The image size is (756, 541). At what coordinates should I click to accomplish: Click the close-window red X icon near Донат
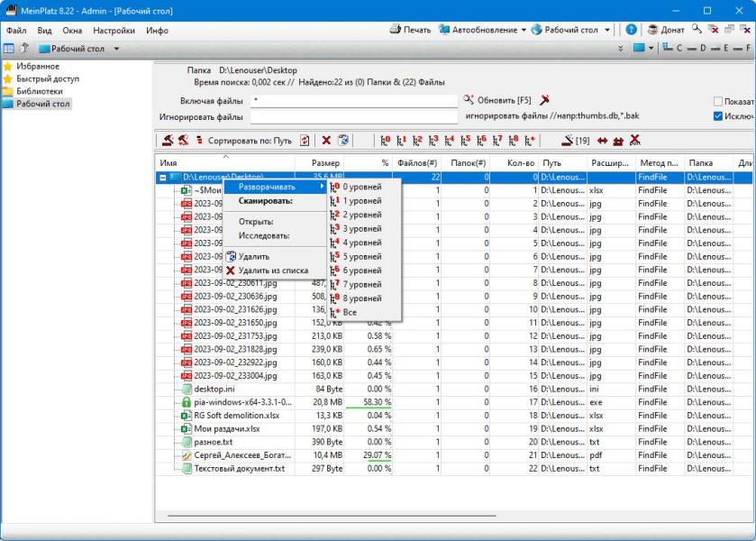click(x=713, y=29)
